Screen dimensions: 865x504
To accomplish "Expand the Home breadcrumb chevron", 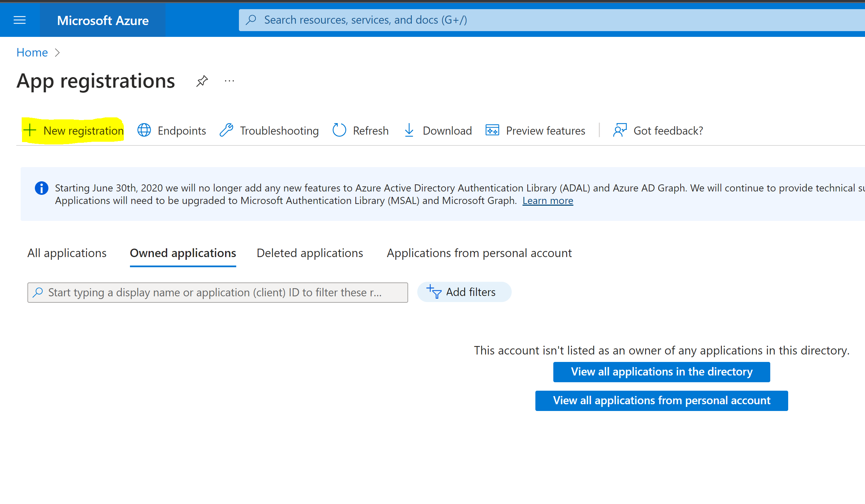I will [57, 52].
